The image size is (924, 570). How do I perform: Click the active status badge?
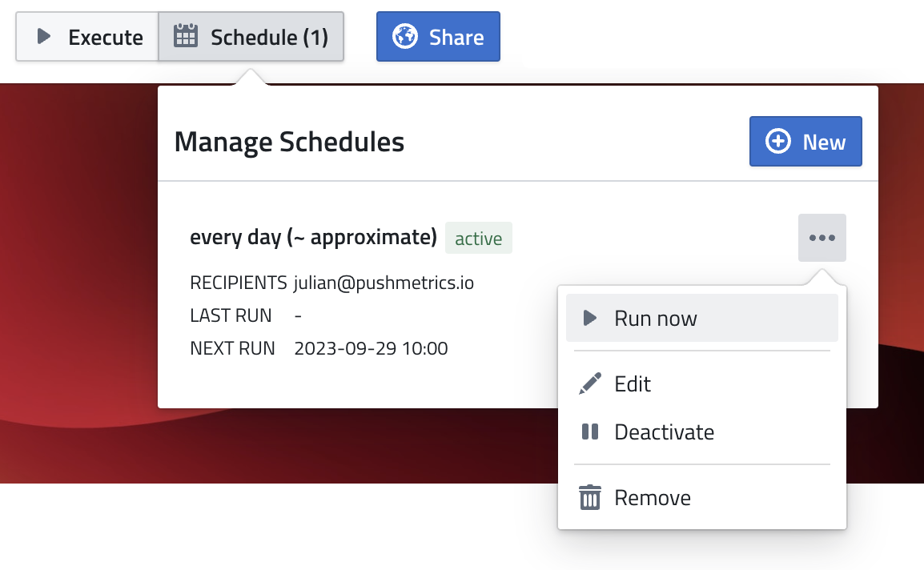click(478, 237)
